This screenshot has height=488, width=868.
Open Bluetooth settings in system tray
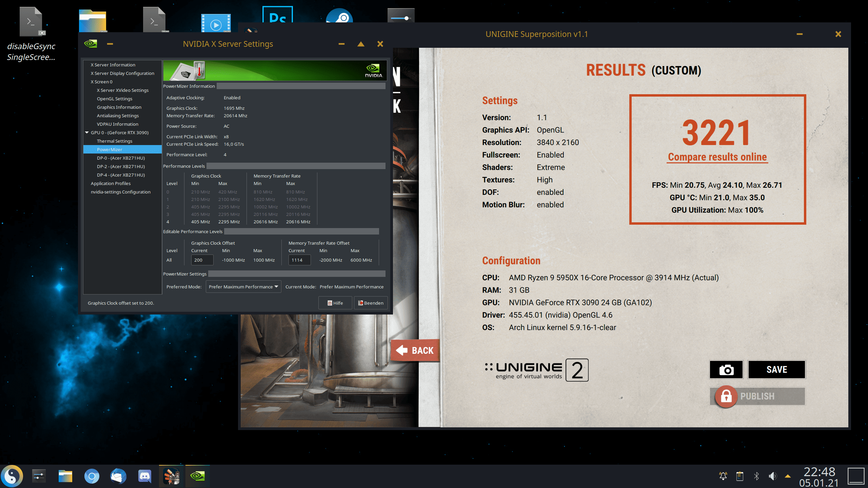[756, 476]
